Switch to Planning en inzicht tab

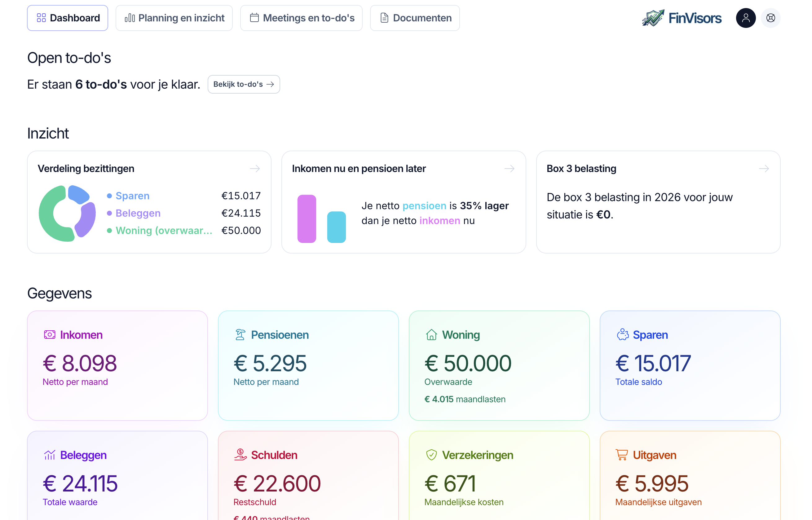tap(174, 18)
